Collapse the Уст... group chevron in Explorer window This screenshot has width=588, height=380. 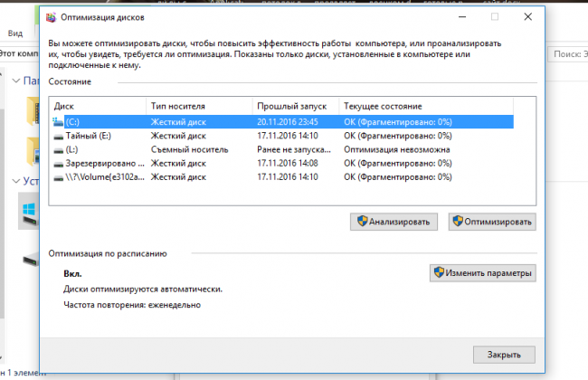point(16,181)
